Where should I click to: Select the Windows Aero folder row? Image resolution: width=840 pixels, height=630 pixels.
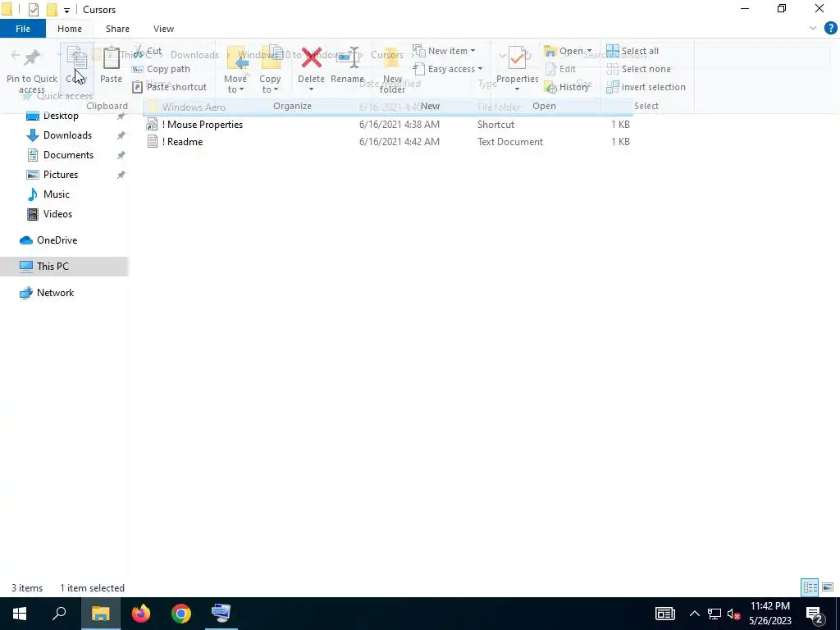[388, 107]
